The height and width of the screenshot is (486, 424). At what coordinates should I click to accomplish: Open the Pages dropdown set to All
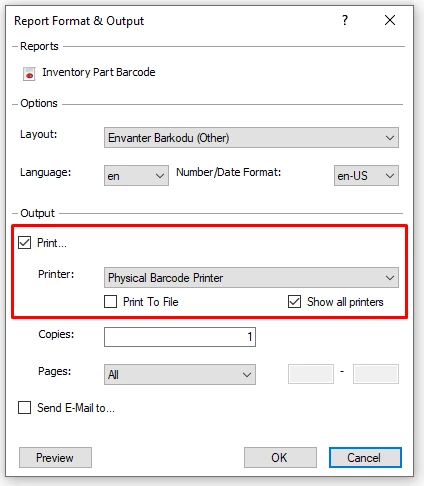click(x=180, y=374)
